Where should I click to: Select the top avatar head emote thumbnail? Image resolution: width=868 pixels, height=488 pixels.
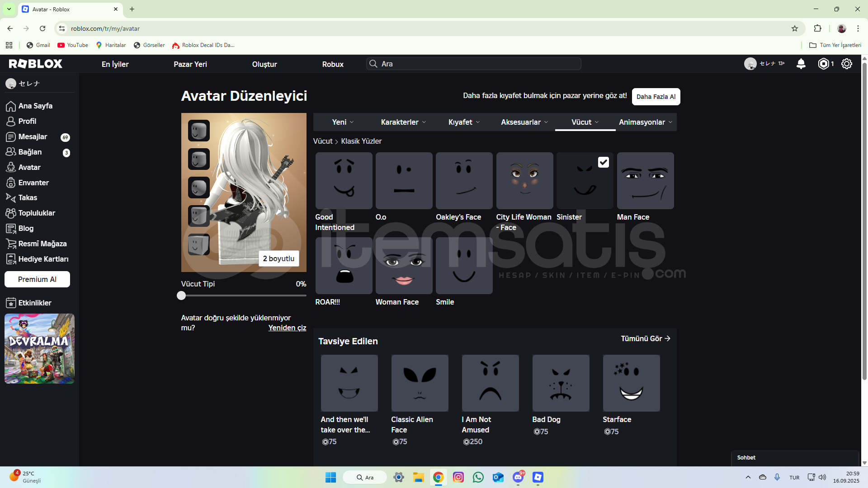[x=198, y=131]
